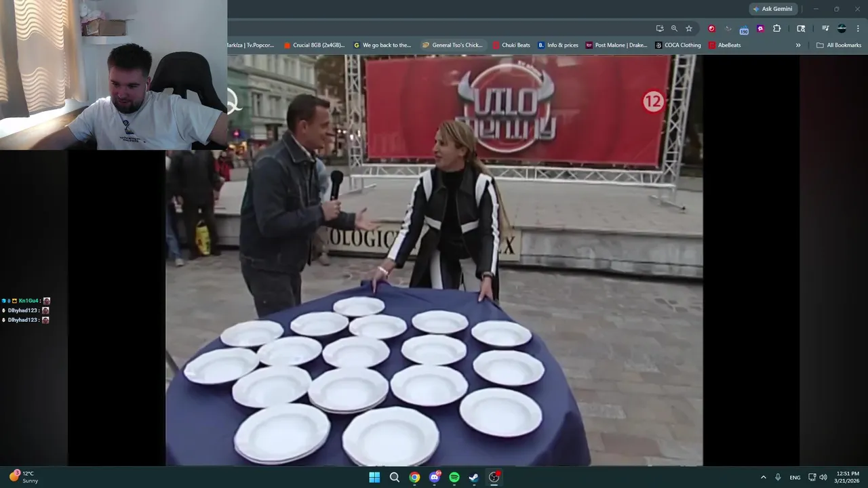The height and width of the screenshot is (488, 868).
Task: Open the COCA Clothing bookmark
Action: [678, 45]
